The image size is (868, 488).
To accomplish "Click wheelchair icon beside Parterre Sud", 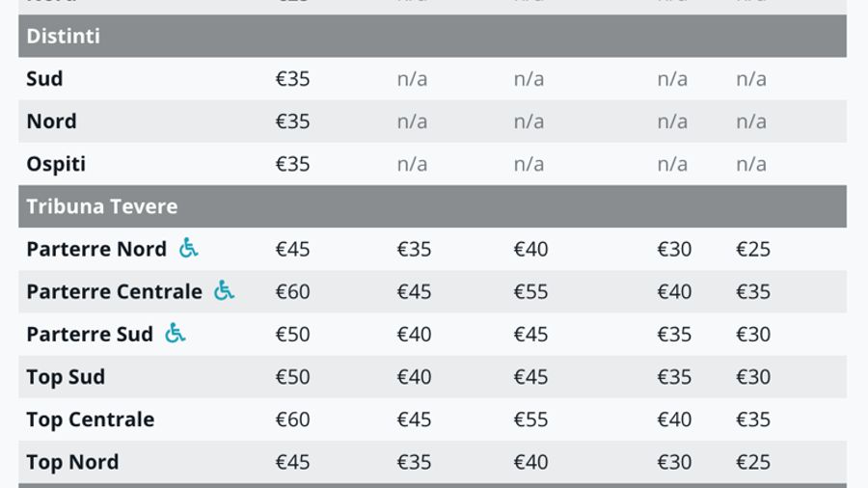I will pos(175,333).
